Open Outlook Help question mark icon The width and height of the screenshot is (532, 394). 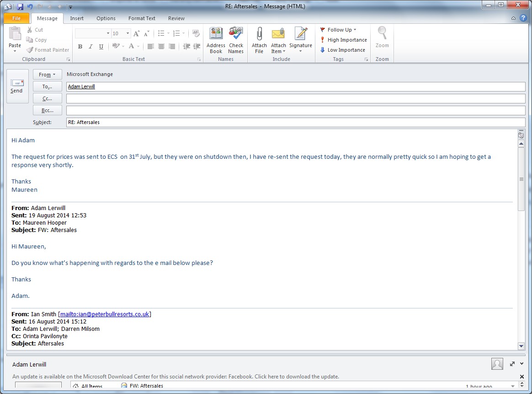523,18
